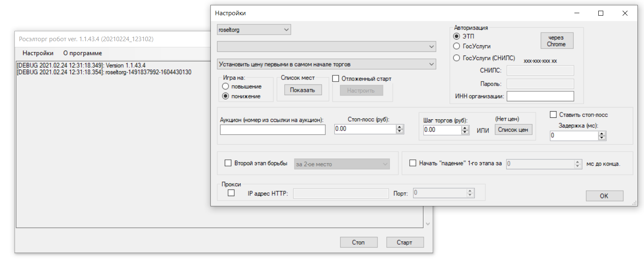This screenshot has height=264, width=644.
Task: Select ГосУслуги authorization radio button
Action: click(456, 46)
